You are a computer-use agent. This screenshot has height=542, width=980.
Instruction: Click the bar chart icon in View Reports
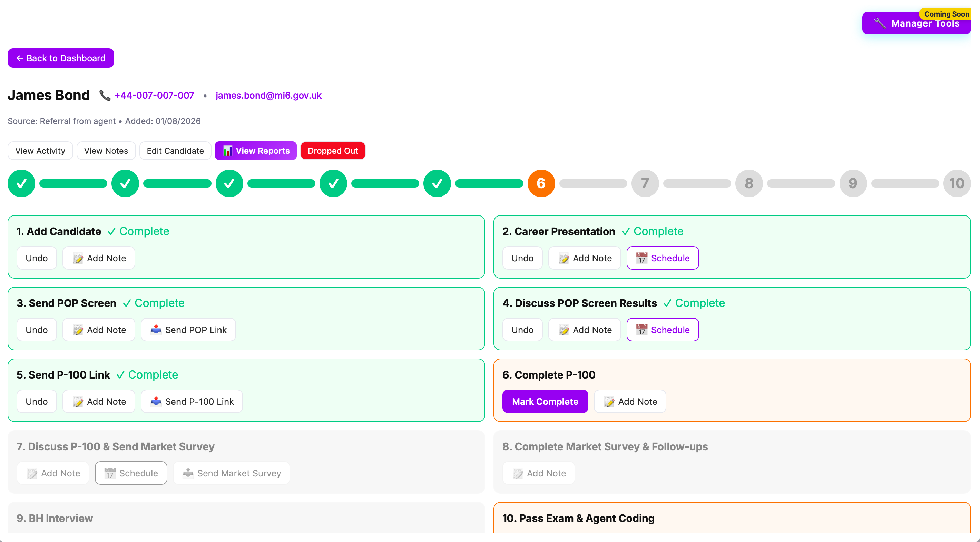pos(227,151)
